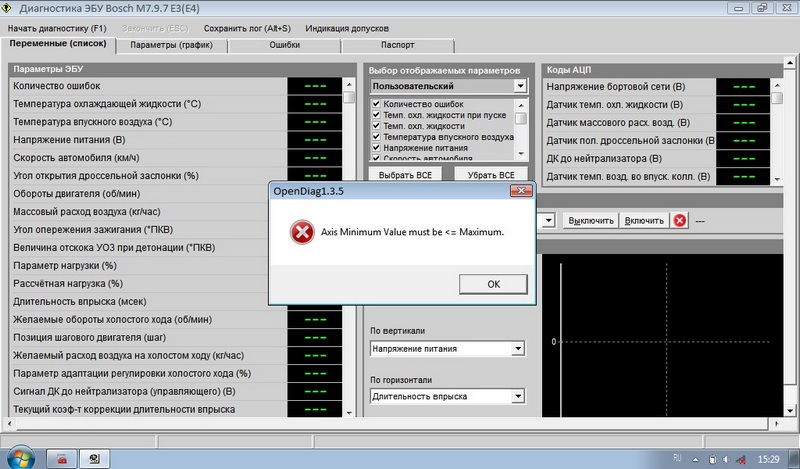Show hidden tray icons arrow
Screen dimensions: 800x469
[695, 459]
